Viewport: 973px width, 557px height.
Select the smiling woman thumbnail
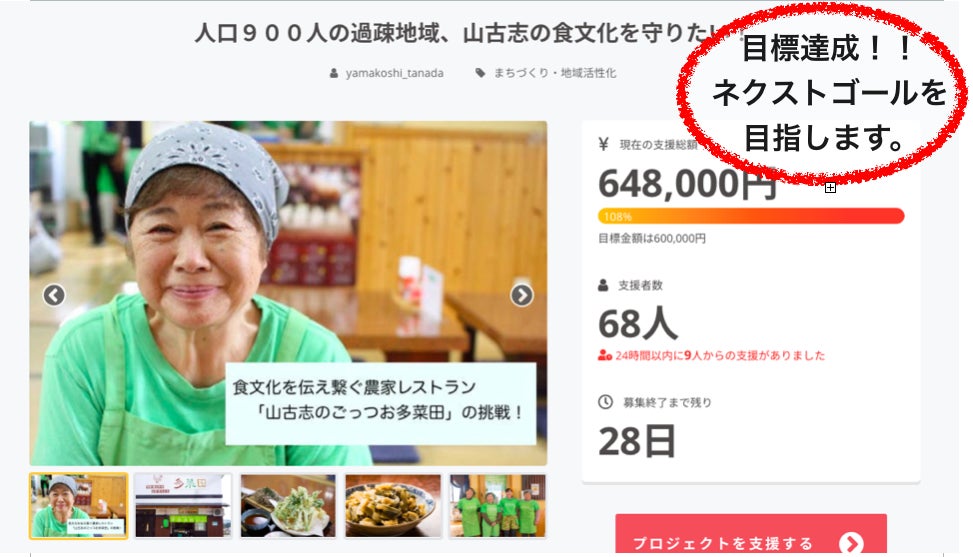[79, 506]
